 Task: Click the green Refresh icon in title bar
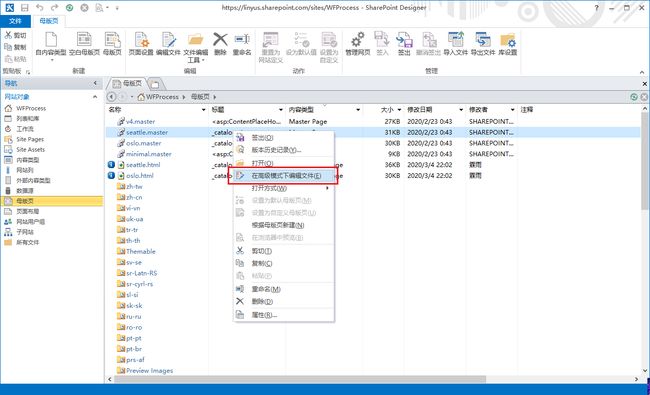(70, 7)
